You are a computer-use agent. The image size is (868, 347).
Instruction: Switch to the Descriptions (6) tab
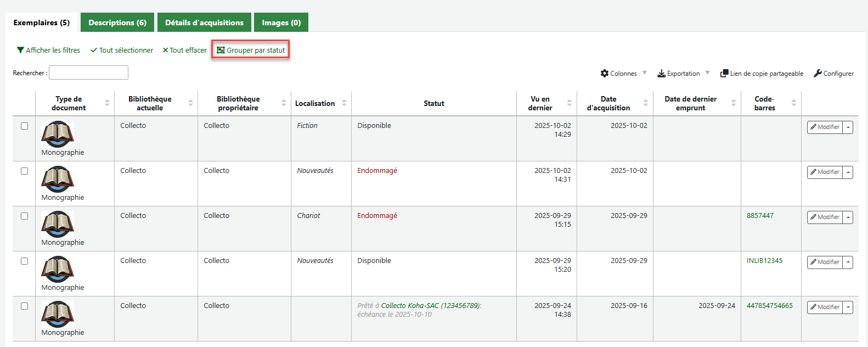tap(117, 23)
